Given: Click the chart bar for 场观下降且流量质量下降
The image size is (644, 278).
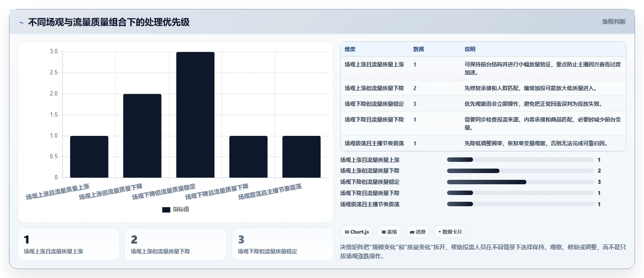Looking at the screenshot, I should tap(248, 157).
